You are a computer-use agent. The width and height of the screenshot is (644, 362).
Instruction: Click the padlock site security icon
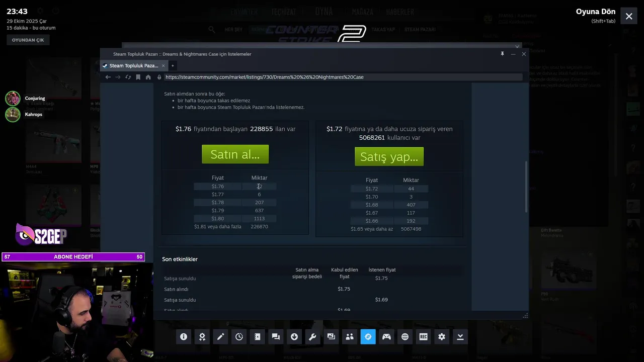[159, 77]
